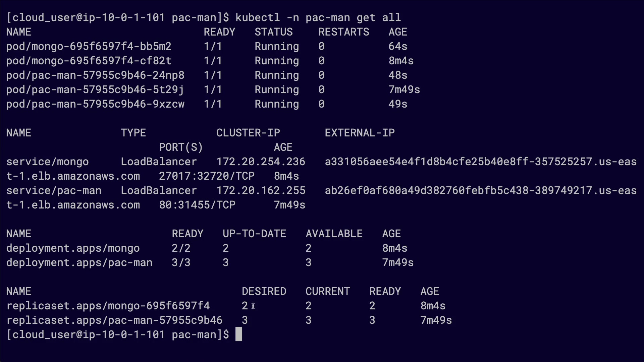Click pod/pac-man-57955c9b46-9xzcw entry
The height and width of the screenshot is (362, 644).
(95, 104)
